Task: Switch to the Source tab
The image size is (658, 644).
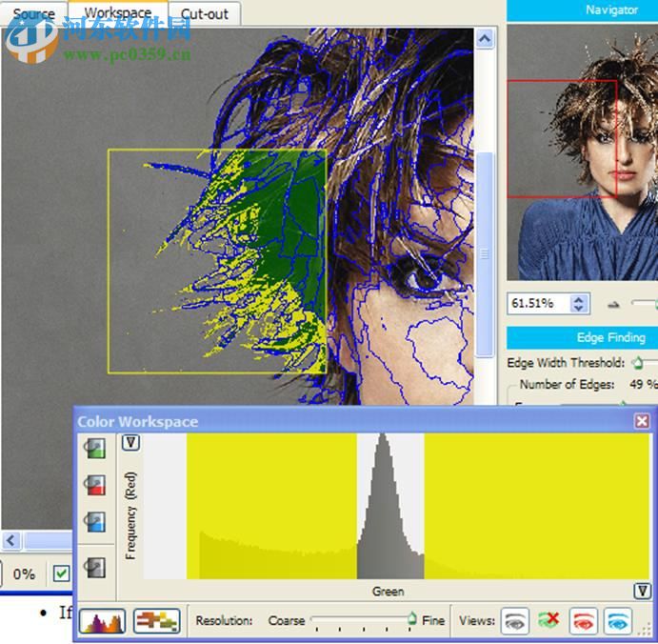Action: (33, 14)
